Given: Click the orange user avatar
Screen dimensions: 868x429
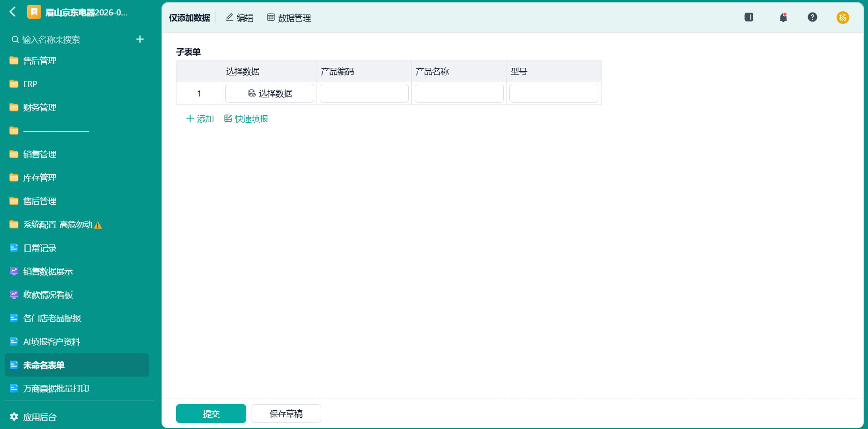Looking at the screenshot, I should 843,17.
